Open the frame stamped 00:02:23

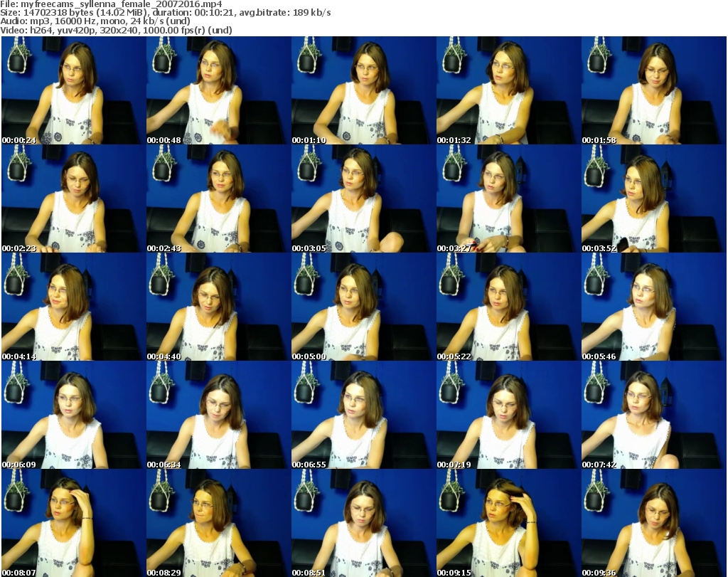pyautogui.click(x=73, y=198)
